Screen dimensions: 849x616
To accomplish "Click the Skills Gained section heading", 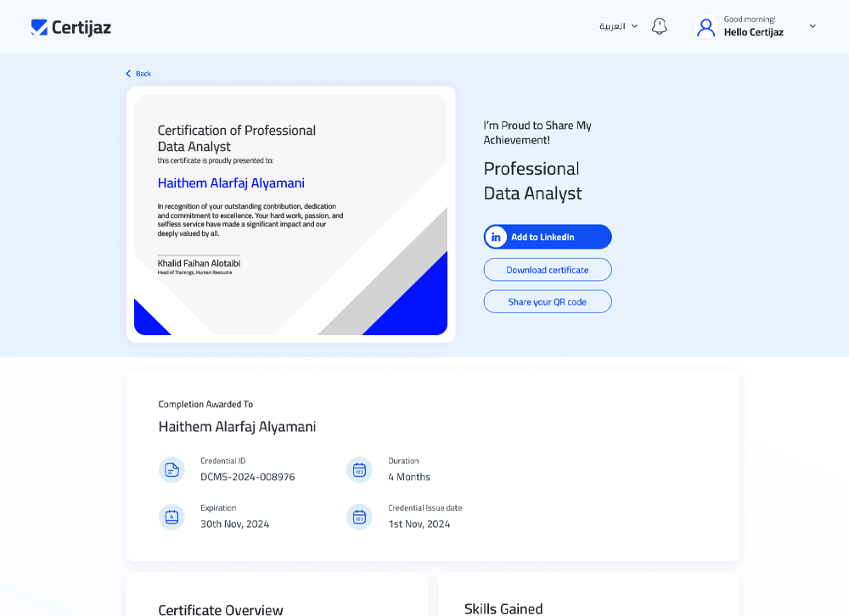I will [503, 608].
